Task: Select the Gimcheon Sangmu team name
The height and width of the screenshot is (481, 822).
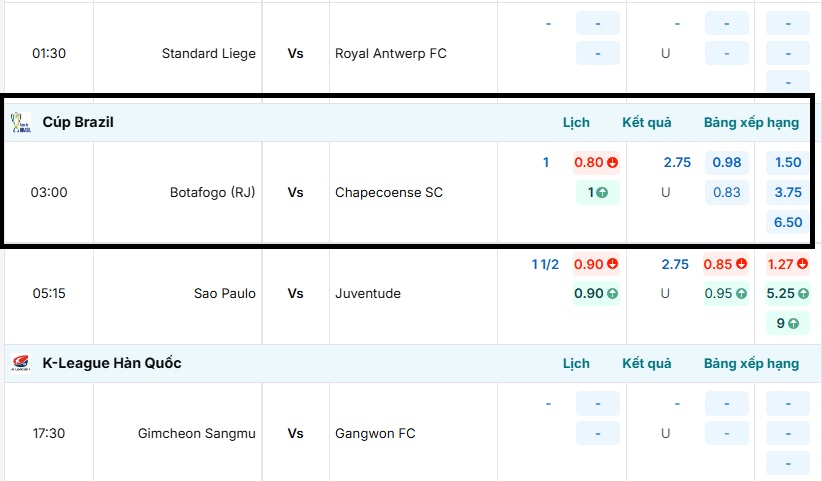Action: (x=196, y=433)
